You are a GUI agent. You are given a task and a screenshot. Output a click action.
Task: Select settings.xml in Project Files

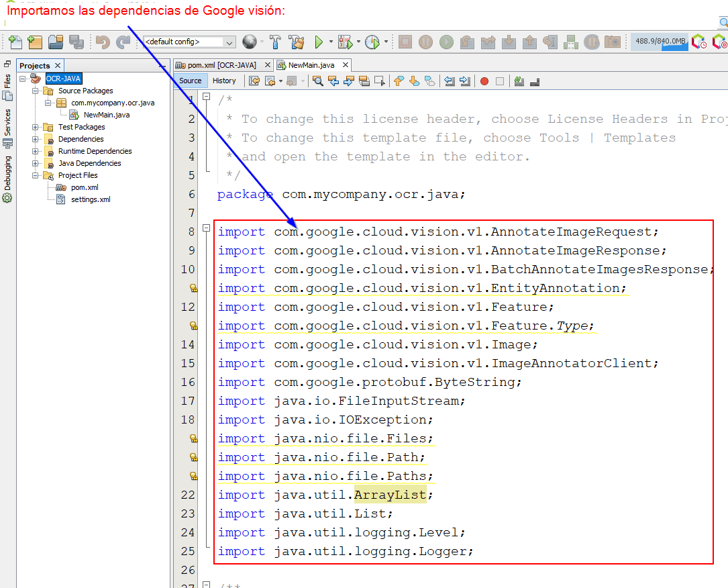pyautogui.click(x=91, y=199)
